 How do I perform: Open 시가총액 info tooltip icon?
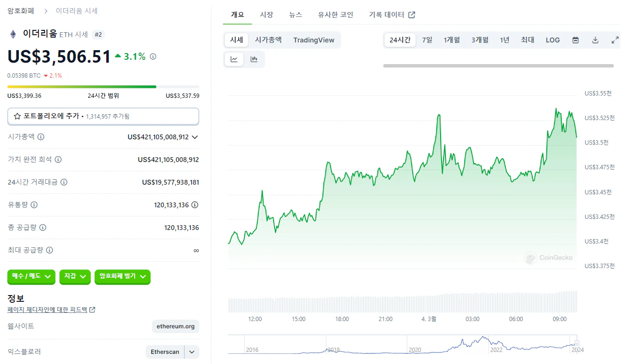[41, 137]
